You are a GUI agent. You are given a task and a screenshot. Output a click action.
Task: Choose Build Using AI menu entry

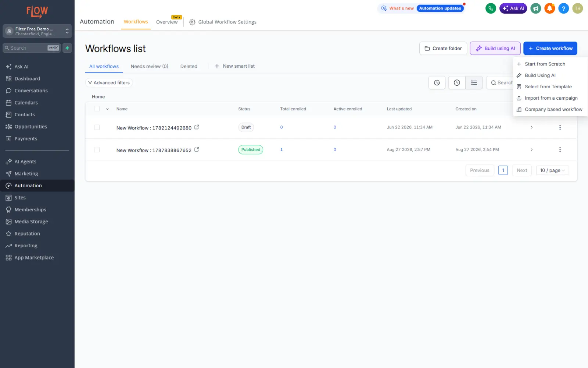click(550, 75)
